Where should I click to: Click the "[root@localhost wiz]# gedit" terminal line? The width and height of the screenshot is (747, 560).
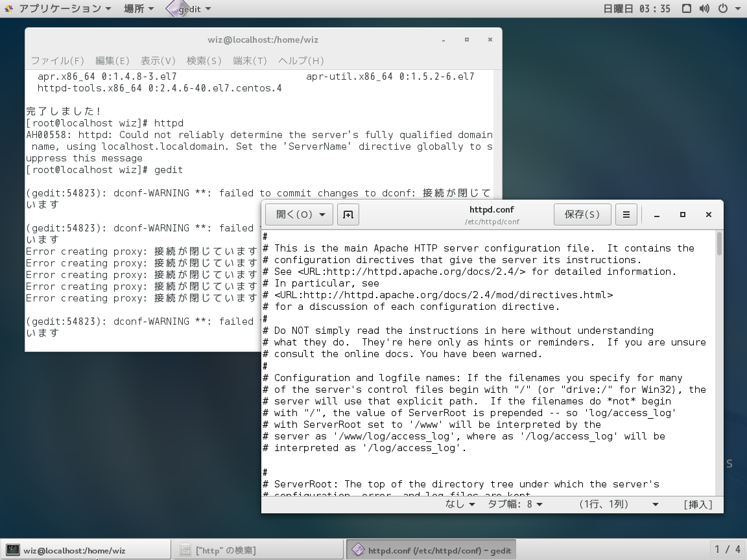tap(104, 170)
